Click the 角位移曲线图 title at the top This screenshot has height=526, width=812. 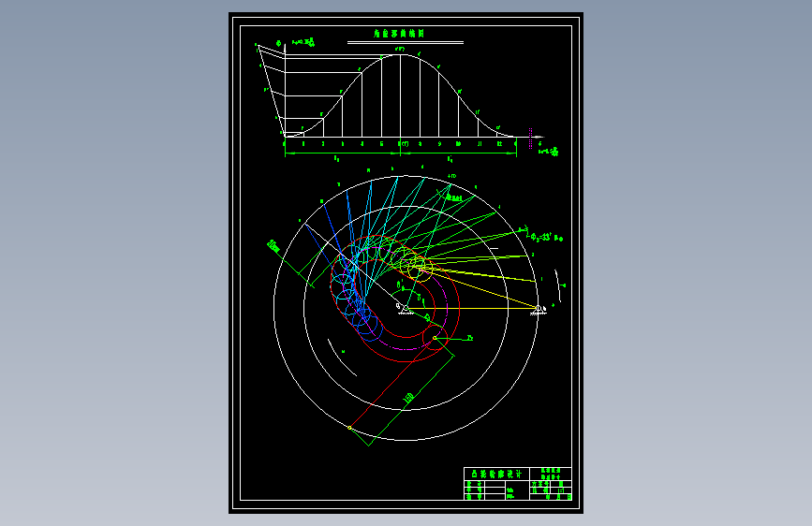click(x=399, y=34)
